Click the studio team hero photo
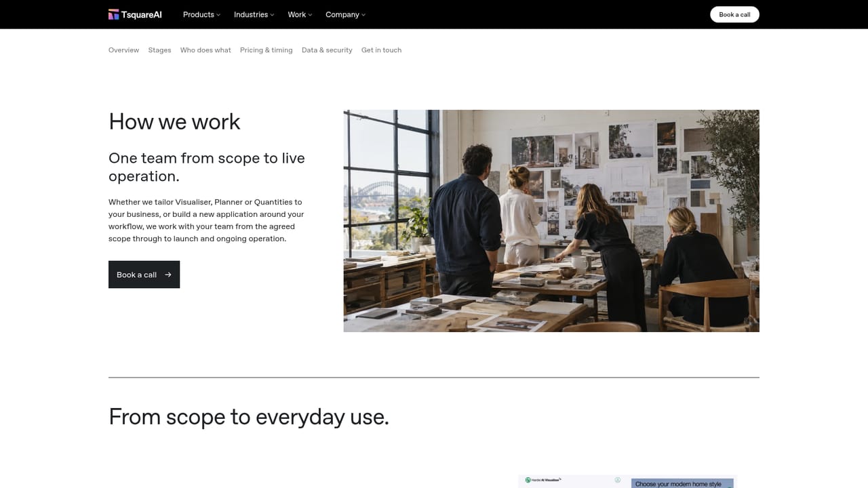The width and height of the screenshot is (868, 488). click(551, 221)
